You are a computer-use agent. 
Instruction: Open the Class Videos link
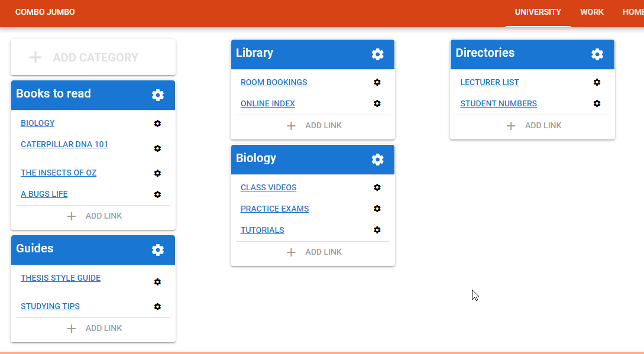[268, 188]
